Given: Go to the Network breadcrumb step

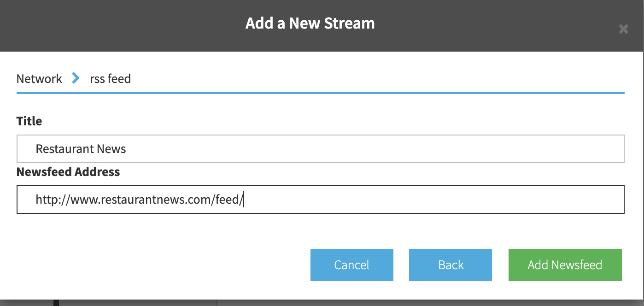Looking at the screenshot, I should (39, 79).
